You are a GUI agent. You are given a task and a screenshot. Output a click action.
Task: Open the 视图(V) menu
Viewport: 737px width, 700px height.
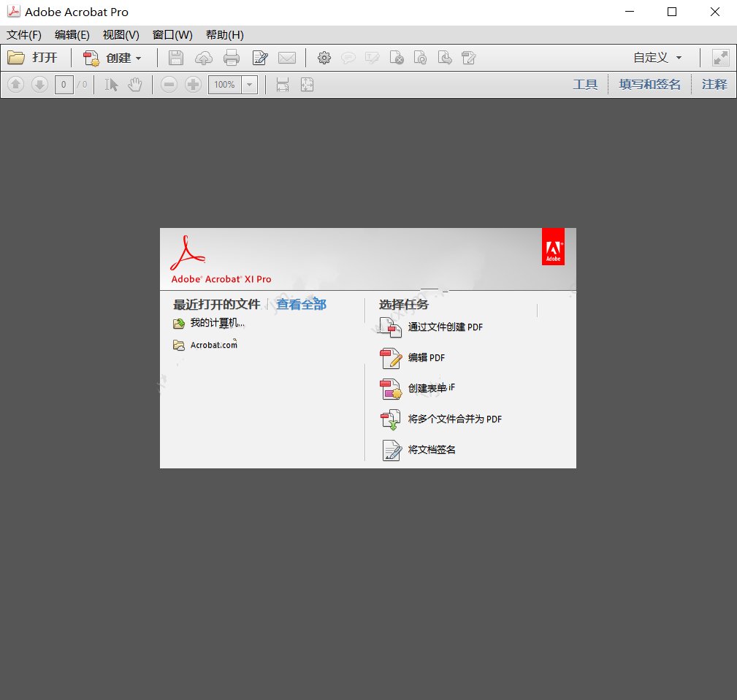coord(121,35)
